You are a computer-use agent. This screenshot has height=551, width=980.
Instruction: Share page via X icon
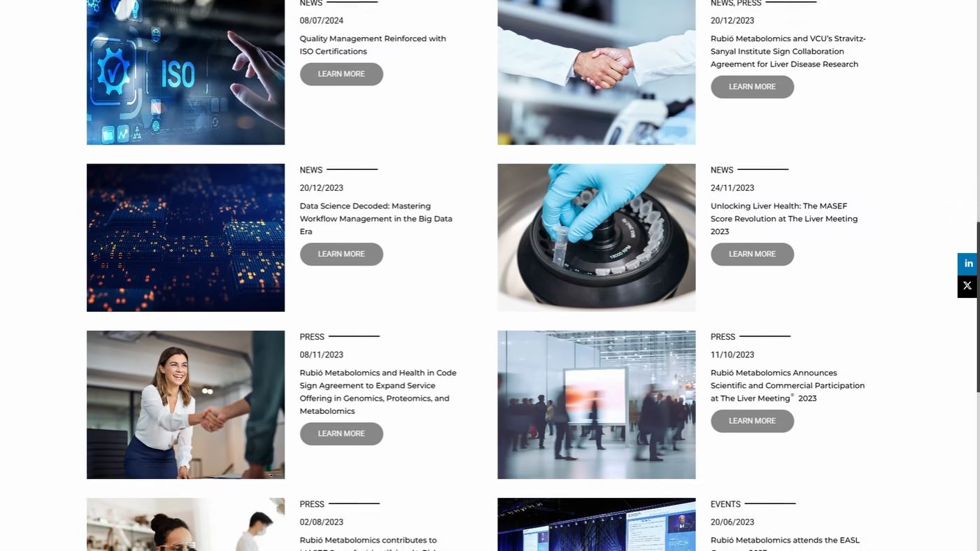coord(968,286)
